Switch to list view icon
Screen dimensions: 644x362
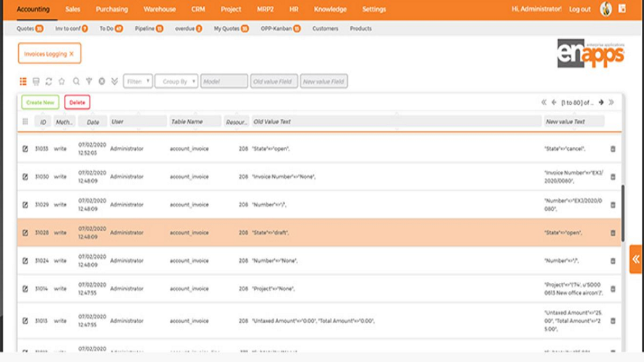[23, 81]
